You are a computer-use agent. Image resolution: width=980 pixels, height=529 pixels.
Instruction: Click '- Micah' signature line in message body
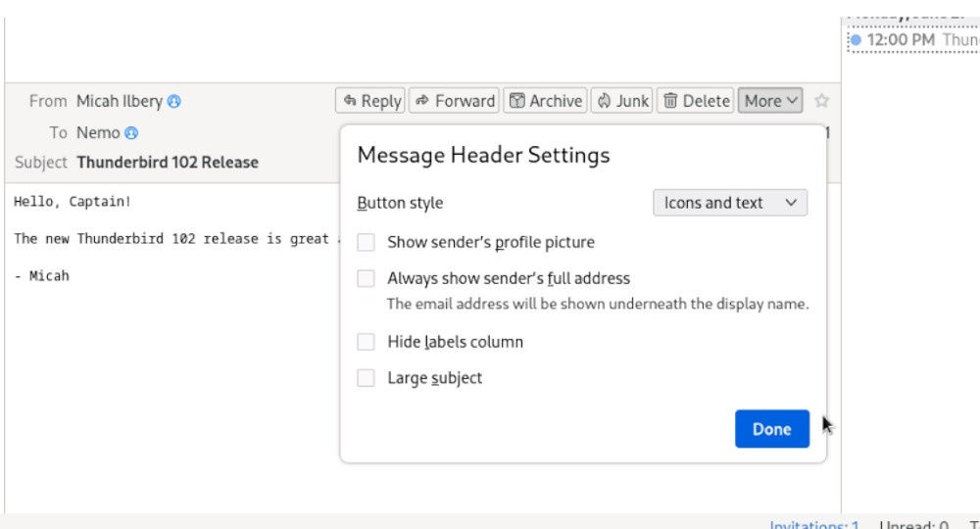[x=42, y=276]
